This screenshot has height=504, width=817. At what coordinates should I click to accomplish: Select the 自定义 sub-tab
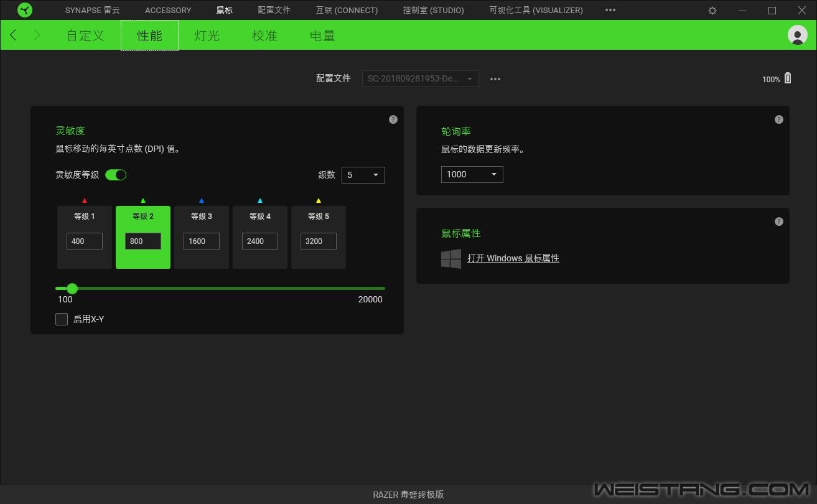click(85, 35)
